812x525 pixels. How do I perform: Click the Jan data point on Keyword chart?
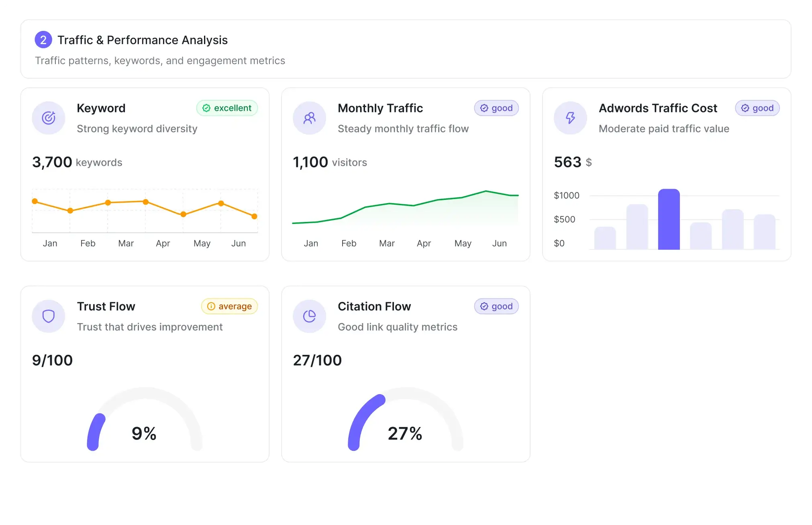(35, 201)
